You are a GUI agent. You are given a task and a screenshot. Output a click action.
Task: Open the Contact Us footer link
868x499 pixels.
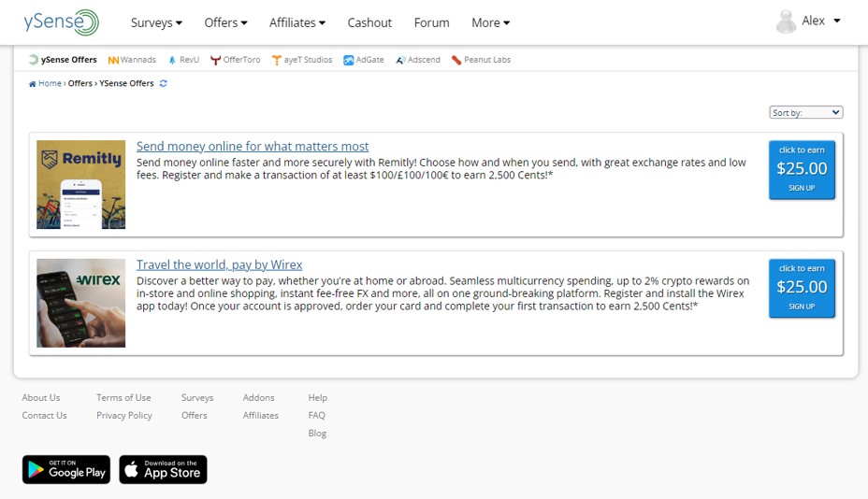pyautogui.click(x=44, y=416)
